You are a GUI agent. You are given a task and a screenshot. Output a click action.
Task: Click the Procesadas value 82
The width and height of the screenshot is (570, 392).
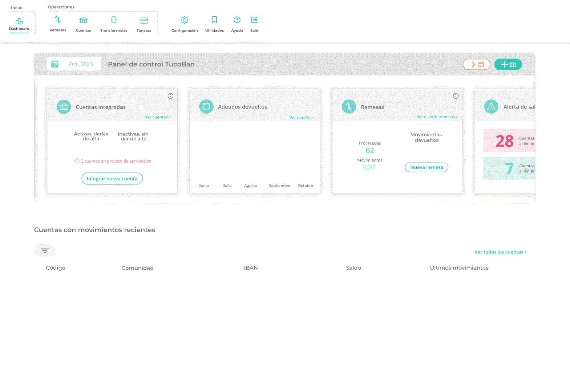point(370,150)
